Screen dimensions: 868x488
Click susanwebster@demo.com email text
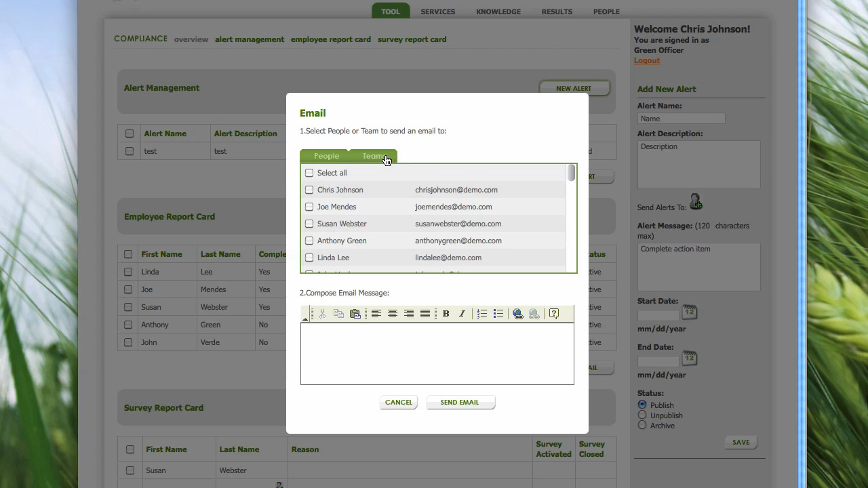coord(458,224)
